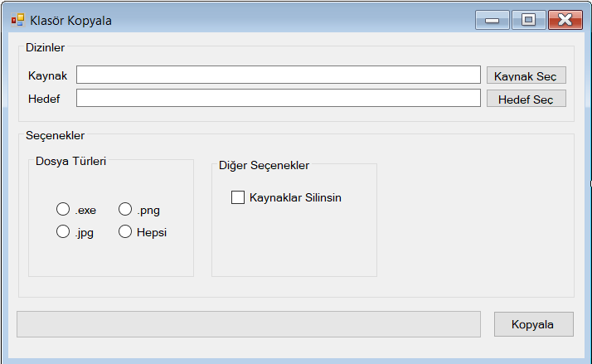Minimize the Klasör Kopyala window

[x=492, y=20]
